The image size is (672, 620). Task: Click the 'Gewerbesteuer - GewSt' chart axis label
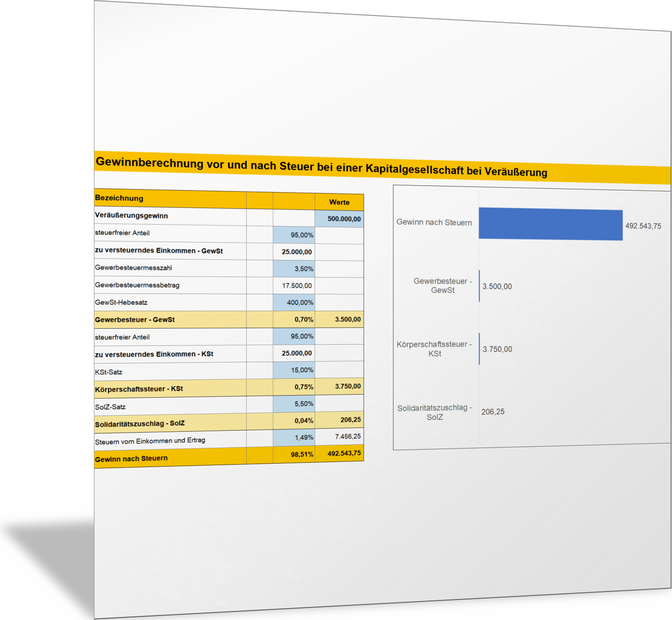[443, 286]
